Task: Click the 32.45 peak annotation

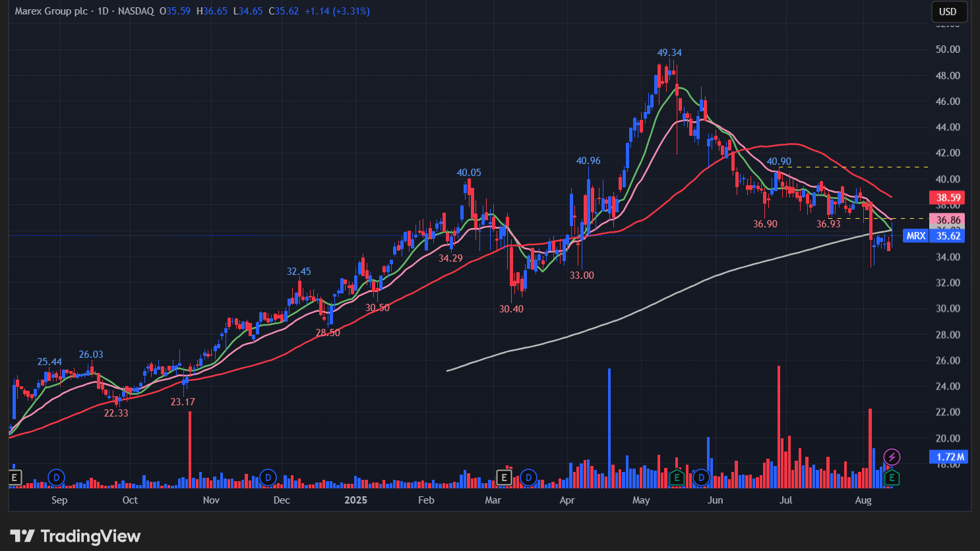Action: coord(299,272)
